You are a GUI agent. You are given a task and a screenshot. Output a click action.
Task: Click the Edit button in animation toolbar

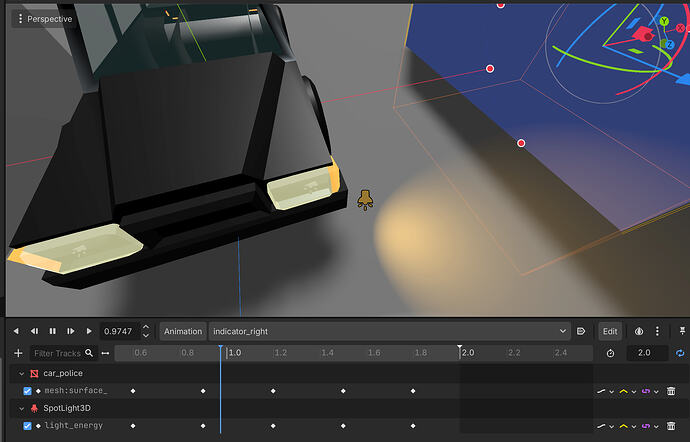click(610, 332)
